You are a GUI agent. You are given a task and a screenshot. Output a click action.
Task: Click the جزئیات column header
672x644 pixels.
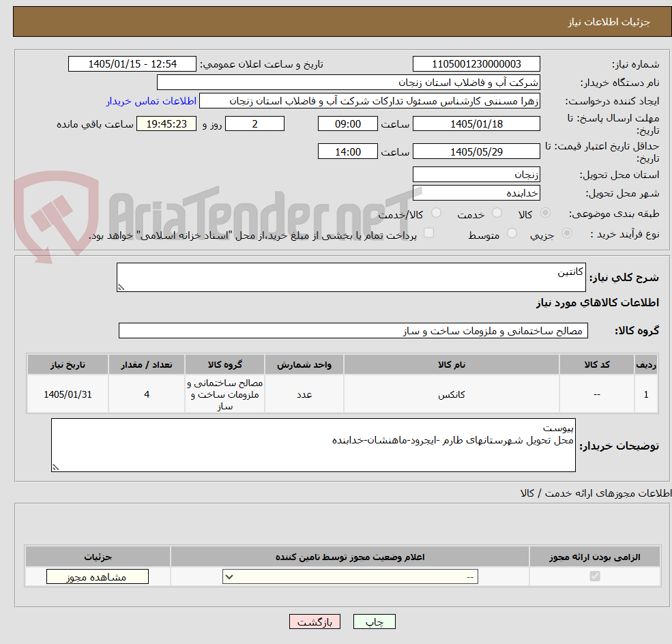(x=98, y=557)
